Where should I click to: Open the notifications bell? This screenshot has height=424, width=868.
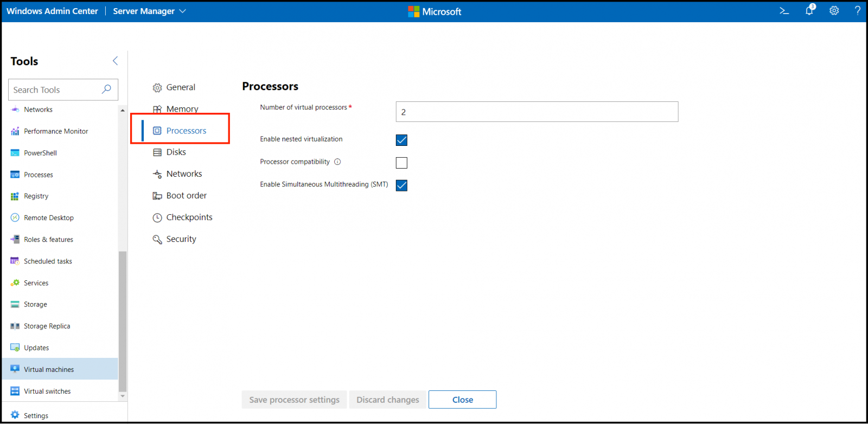(809, 11)
